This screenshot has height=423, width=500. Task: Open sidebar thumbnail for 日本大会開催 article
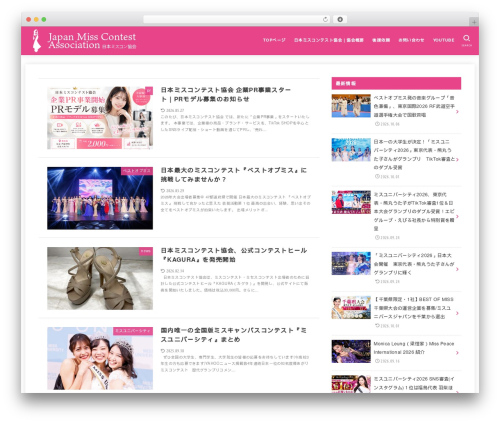tap(351, 263)
